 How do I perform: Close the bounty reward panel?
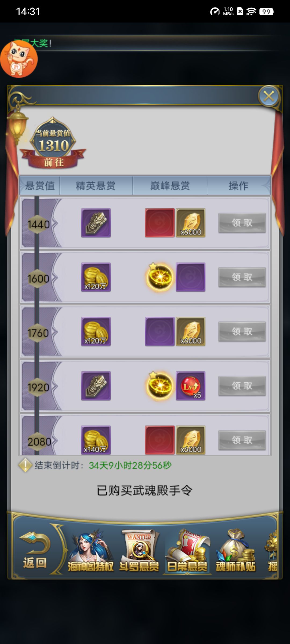tap(269, 96)
